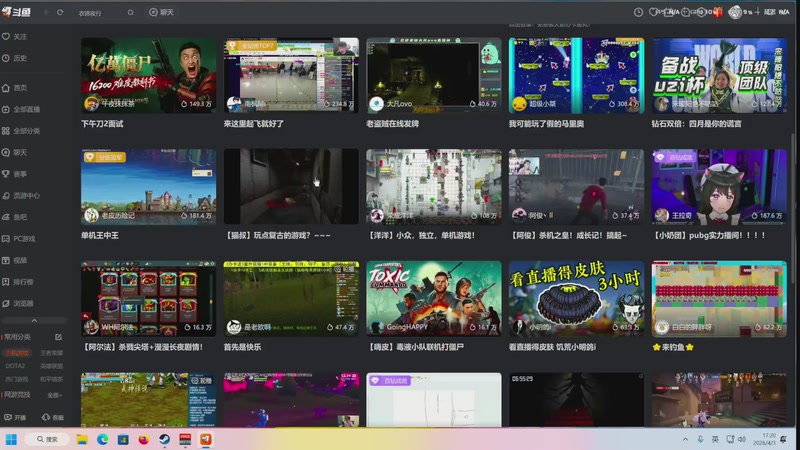Image resolution: width=800 pixels, height=450 pixels.
Task: Open 大凡ovo stream thumbnail
Action: click(434, 76)
